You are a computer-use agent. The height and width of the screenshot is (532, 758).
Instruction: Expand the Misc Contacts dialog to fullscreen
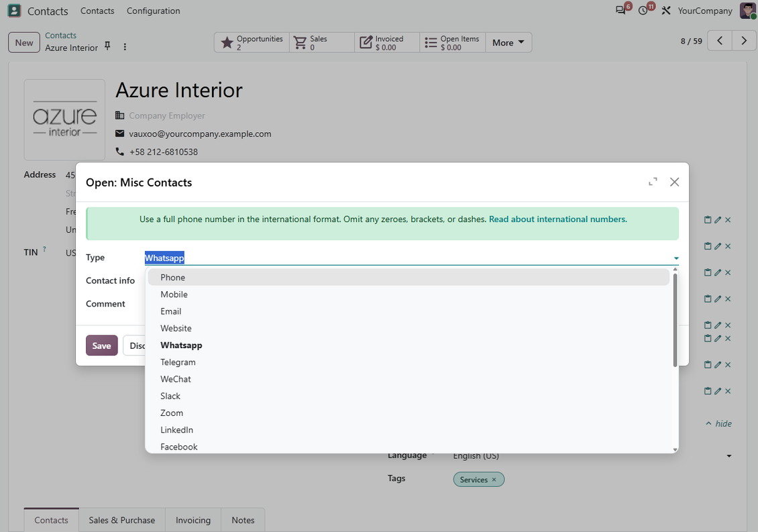(653, 182)
